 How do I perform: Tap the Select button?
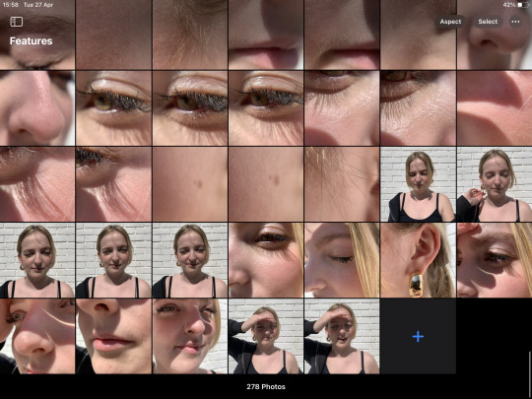[x=488, y=22]
